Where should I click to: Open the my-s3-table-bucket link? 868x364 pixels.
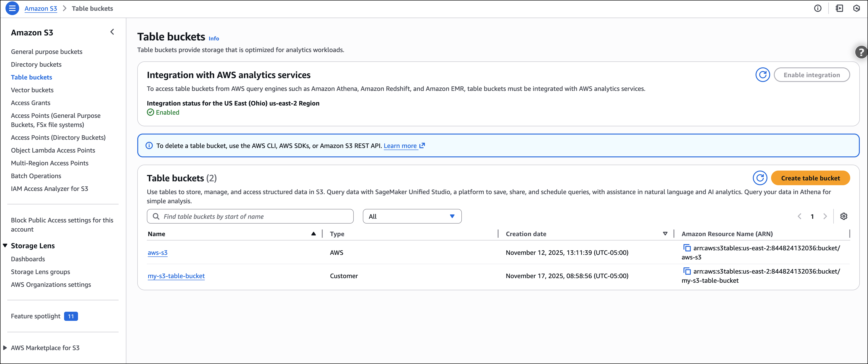point(176,276)
